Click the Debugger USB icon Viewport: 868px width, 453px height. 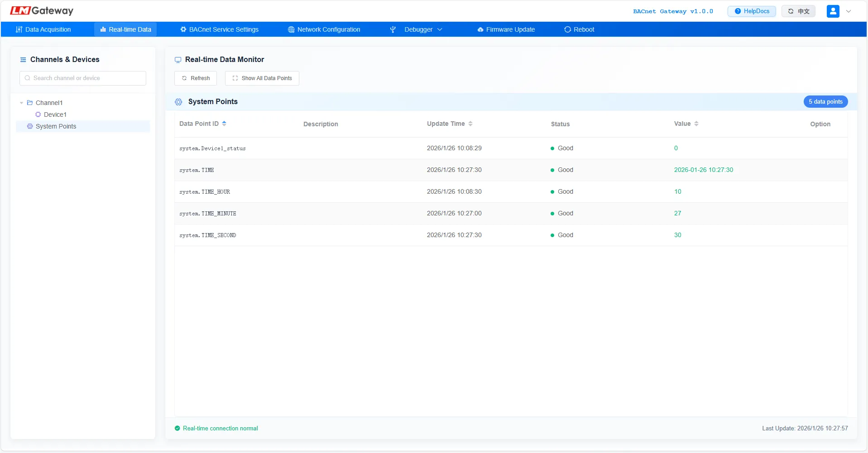coord(392,29)
